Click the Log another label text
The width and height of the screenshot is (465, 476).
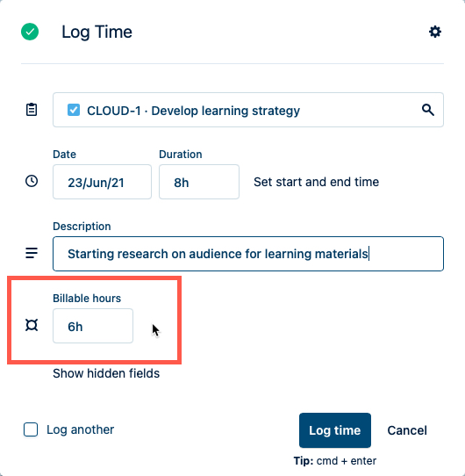[81, 429]
